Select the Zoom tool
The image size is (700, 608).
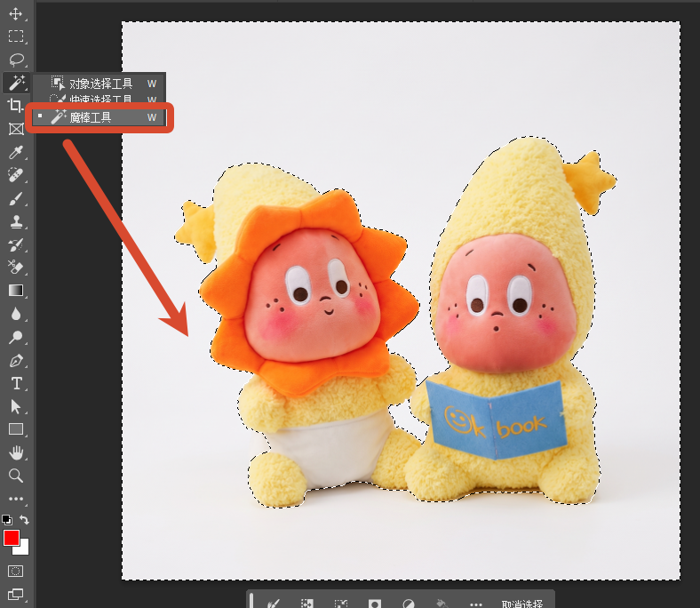[x=16, y=476]
